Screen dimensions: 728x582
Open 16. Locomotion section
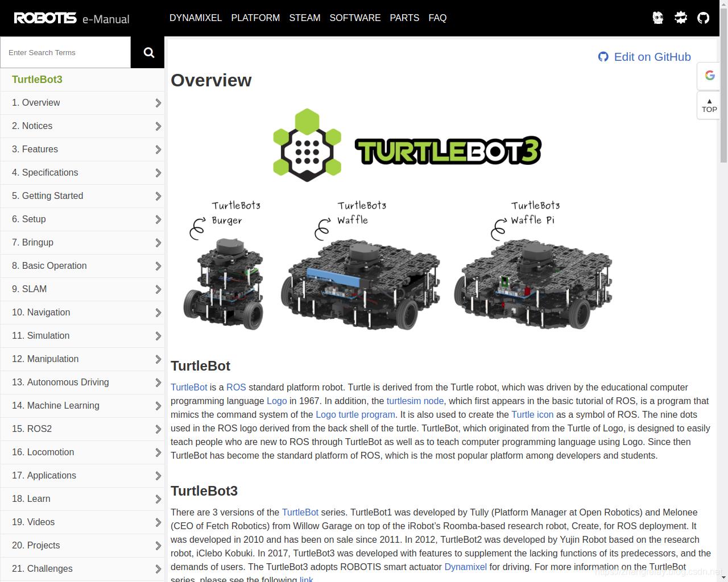(x=82, y=452)
